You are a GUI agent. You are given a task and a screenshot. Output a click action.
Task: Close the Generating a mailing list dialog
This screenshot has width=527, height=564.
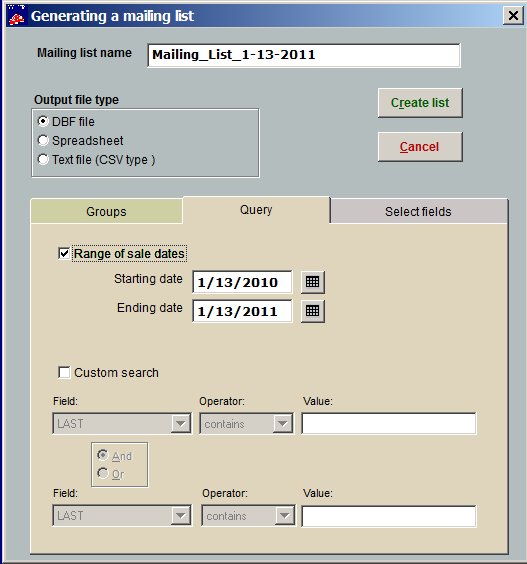point(513,16)
